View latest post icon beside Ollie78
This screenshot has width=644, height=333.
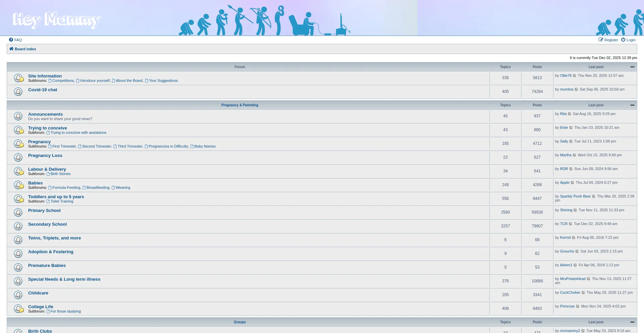(x=575, y=76)
